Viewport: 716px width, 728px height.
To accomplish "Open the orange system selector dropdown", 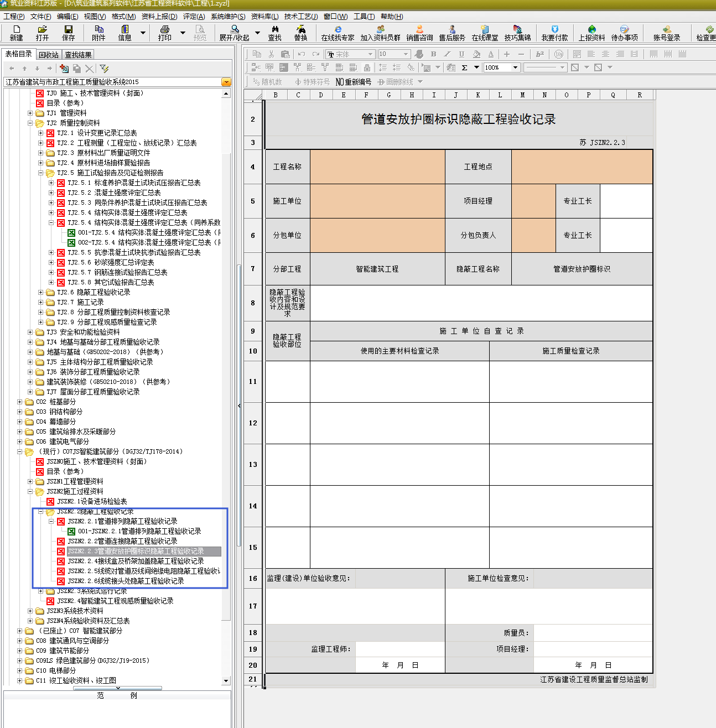I will (x=226, y=82).
